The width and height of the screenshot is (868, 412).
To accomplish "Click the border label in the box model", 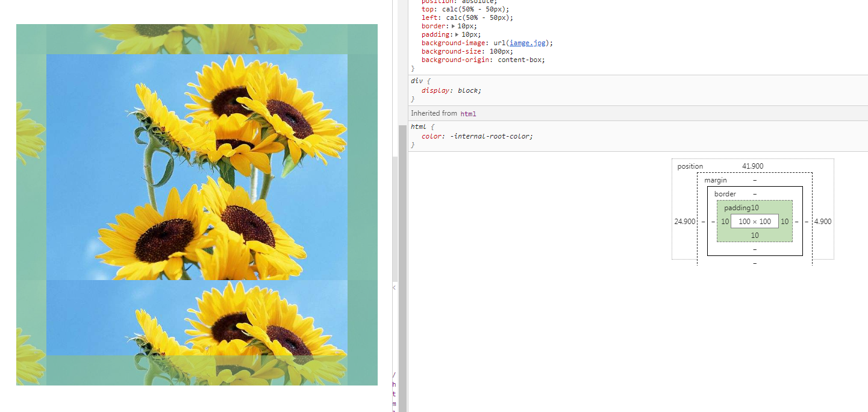I will pos(725,194).
